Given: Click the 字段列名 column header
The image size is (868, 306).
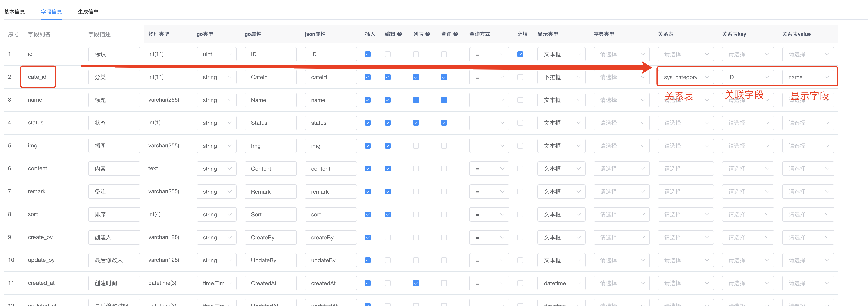Looking at the screenshot, I should pos(39,34).
